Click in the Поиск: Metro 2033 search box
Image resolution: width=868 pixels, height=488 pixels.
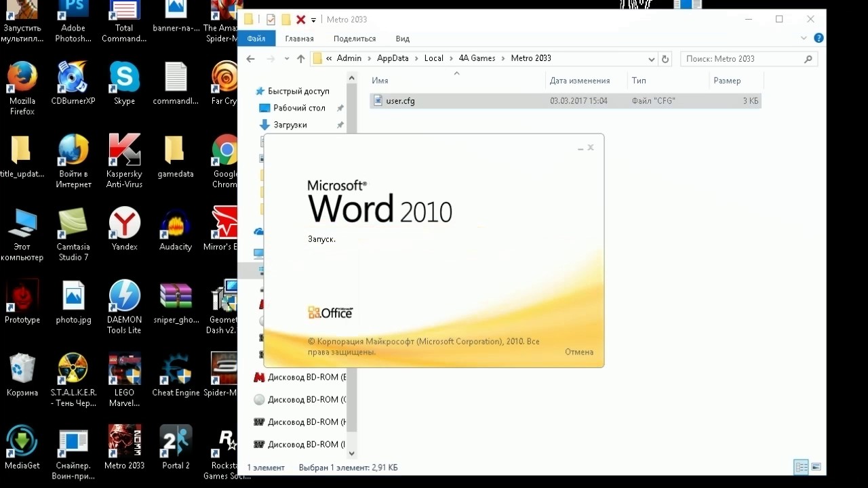coord(749,59)
